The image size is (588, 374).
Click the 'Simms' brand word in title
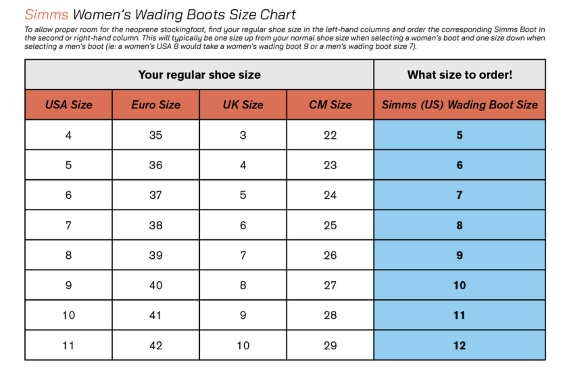pos(47,15)
